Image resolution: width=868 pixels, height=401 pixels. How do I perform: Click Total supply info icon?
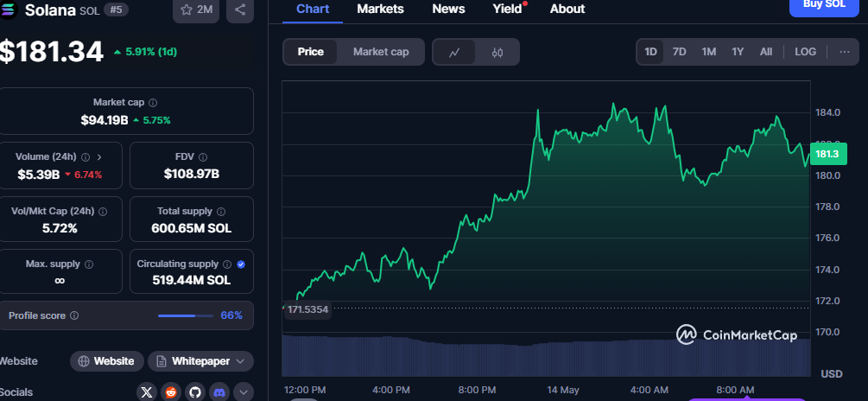coord(221,211)
